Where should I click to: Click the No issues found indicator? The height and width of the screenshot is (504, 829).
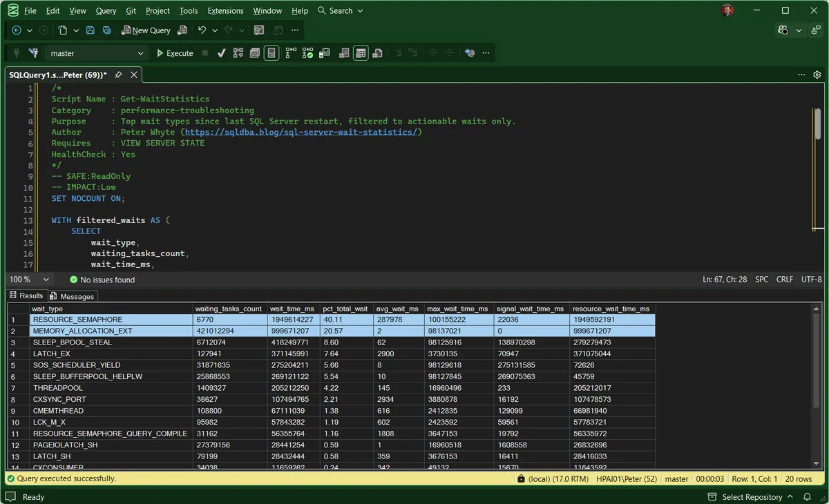click(102, 280)
